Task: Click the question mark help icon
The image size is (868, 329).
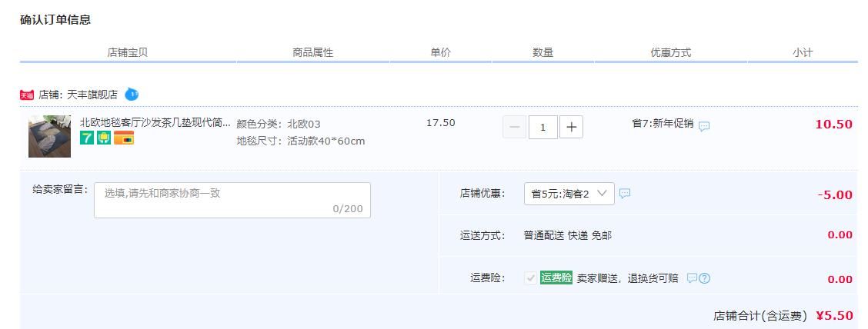Action: pyautogui.click(x=704, y=278)
